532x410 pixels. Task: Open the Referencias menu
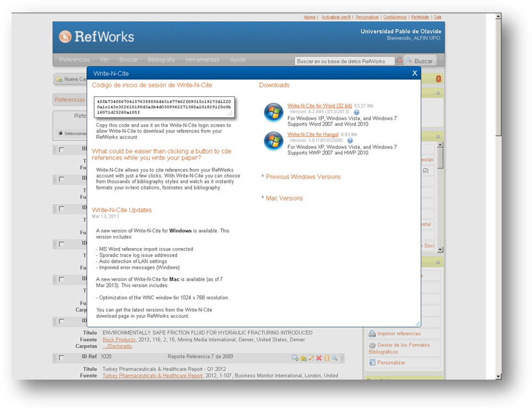pos(74,60)
